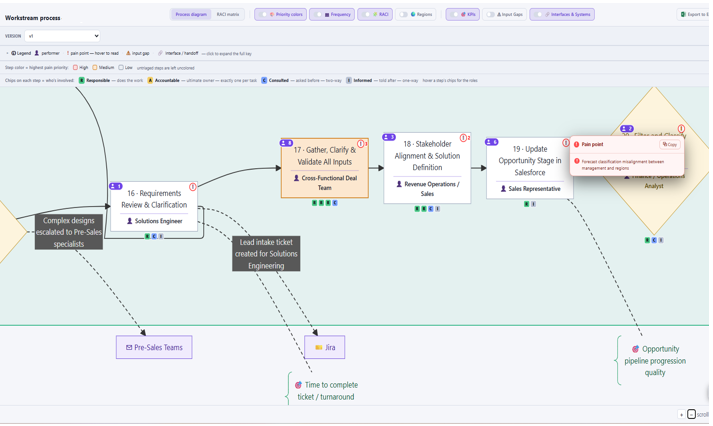Click the zoom in plus button
Image resolution: width=713 pixels, height=426 pixels.
(681, 414)
